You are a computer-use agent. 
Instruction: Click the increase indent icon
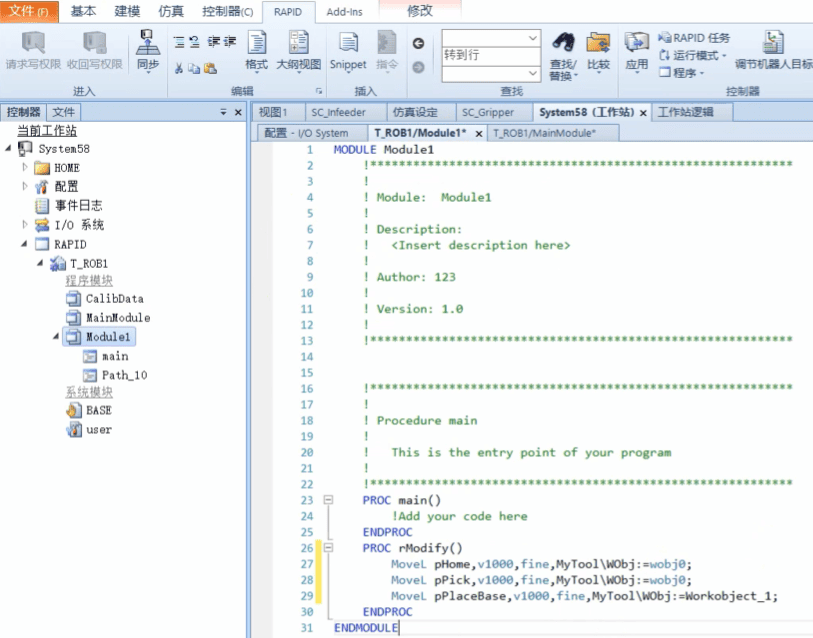point(229,42)
